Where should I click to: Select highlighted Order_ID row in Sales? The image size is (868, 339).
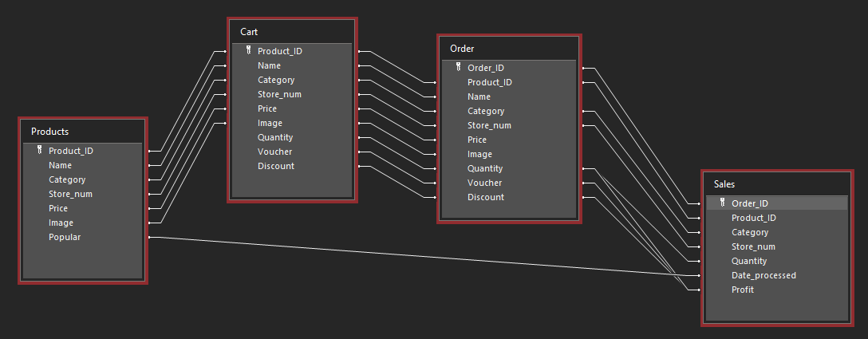coord(775,203)
